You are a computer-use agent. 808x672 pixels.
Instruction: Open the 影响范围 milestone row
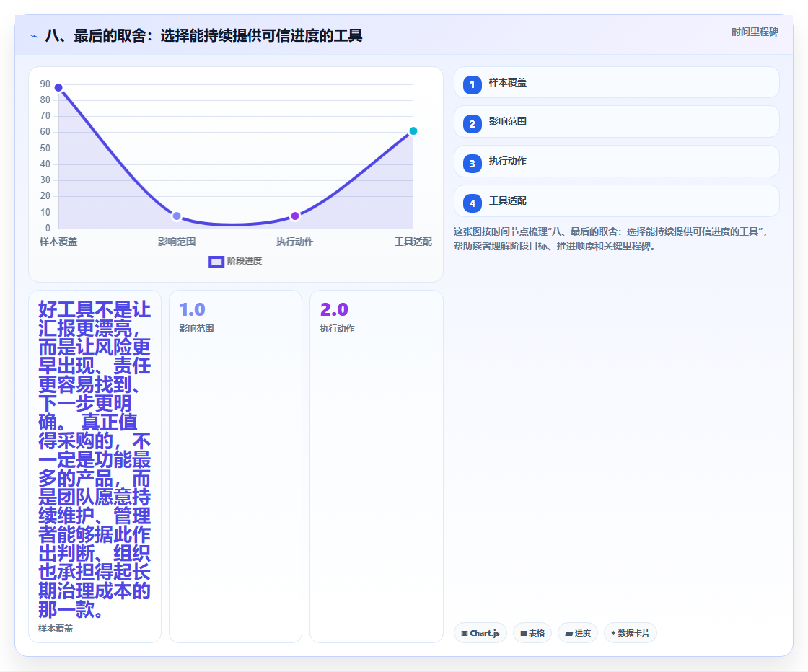point(616,122)
